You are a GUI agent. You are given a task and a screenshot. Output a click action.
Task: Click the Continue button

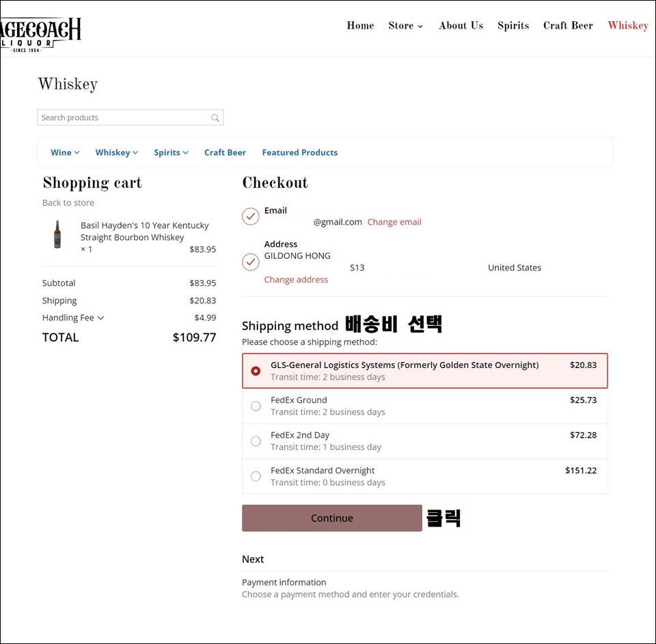pos(332,518)
